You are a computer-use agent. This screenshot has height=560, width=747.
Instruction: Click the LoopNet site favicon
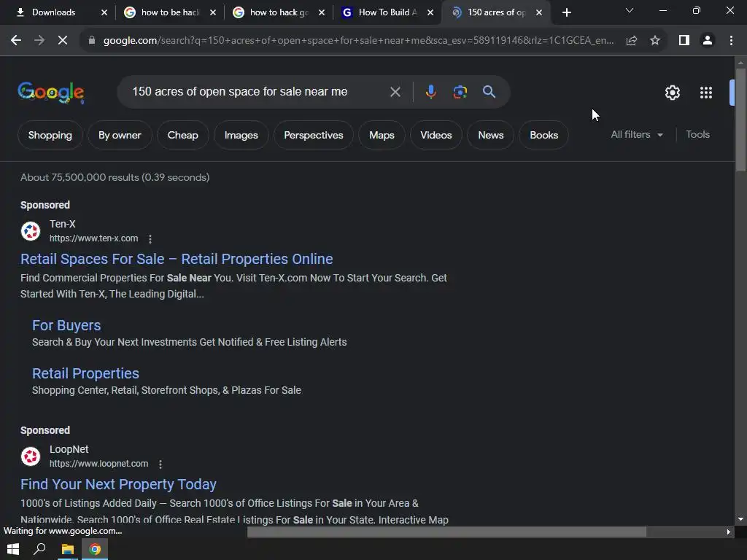31,456
